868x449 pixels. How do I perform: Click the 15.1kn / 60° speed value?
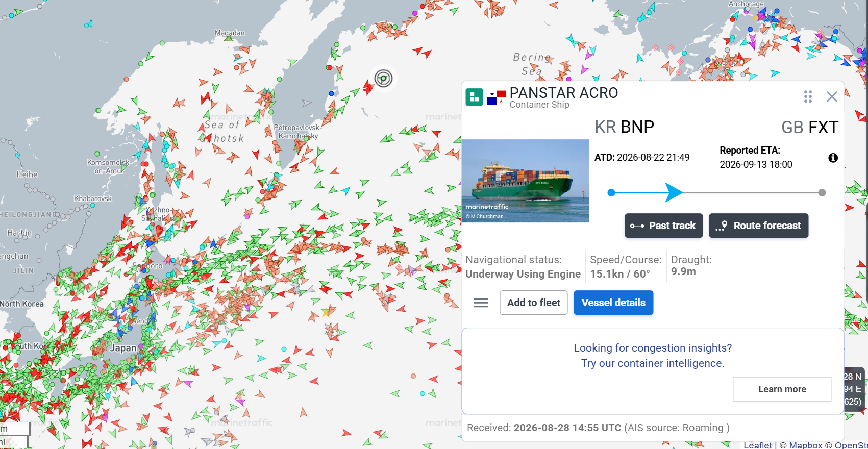(x=620, y=274)
